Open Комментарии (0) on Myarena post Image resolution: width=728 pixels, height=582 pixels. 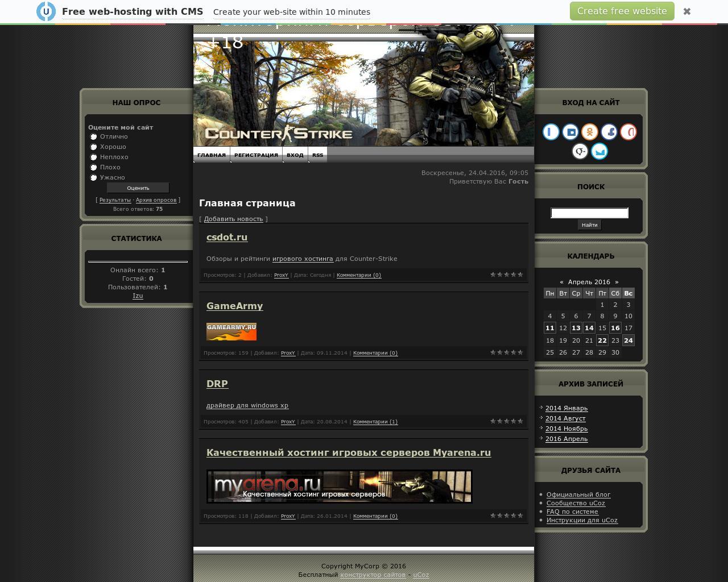[375, 516]
